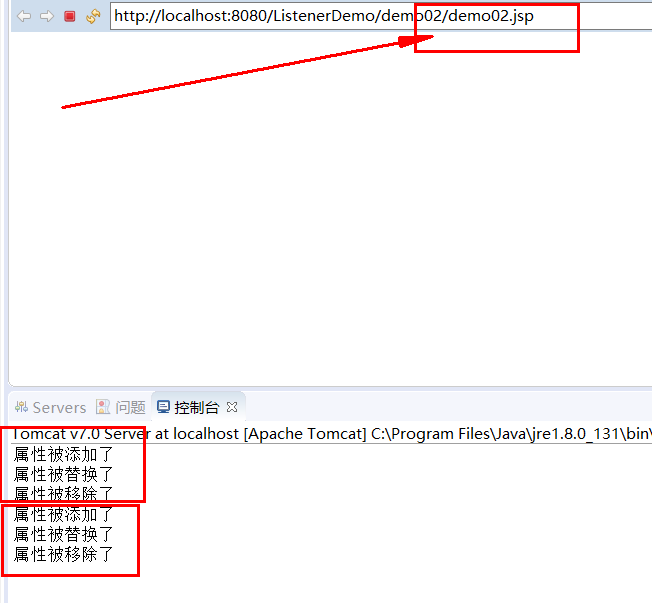Screen dimensions: 652x603
Task: Click the last 属性被添加了 console line
Action: point(63,514)
